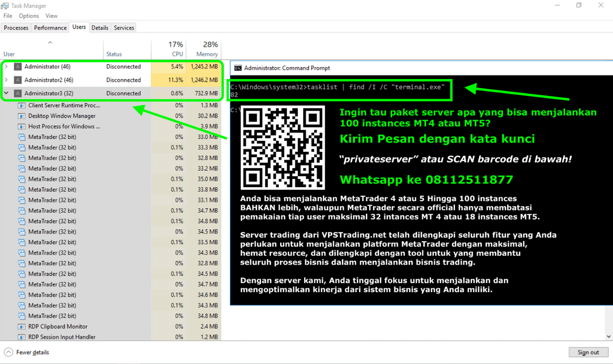Click the MetaTrader icon in the 33.5 MB row
The image size is (613, 364).
click(22, 242)
